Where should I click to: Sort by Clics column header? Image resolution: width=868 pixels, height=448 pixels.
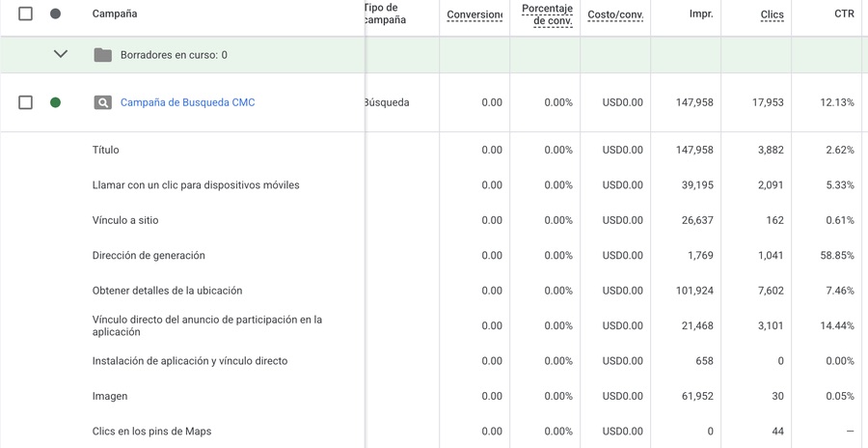coord(773,14)
